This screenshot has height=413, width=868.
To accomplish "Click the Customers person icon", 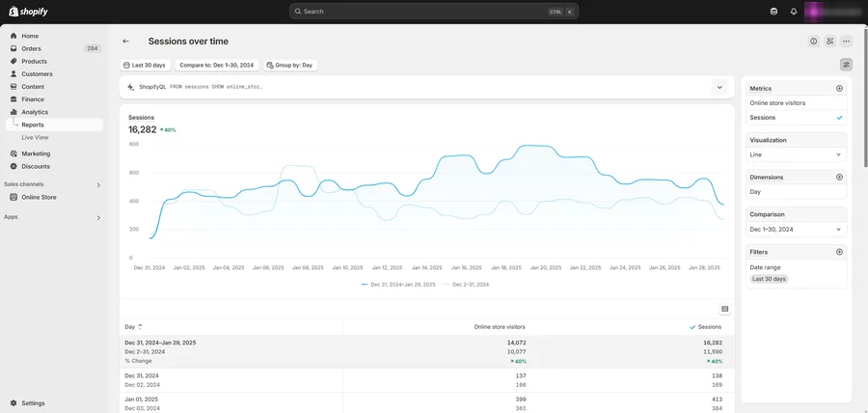I will click(14, 74).
